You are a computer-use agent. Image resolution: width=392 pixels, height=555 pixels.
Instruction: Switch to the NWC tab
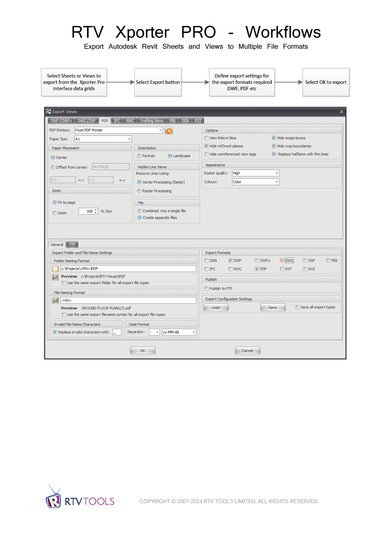130,121
